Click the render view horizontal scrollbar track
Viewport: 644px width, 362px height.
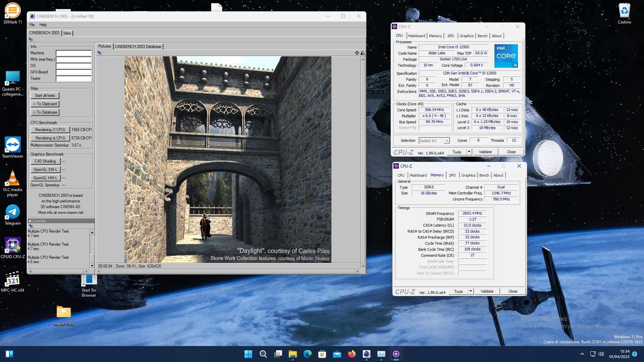(x=228, y=271)
